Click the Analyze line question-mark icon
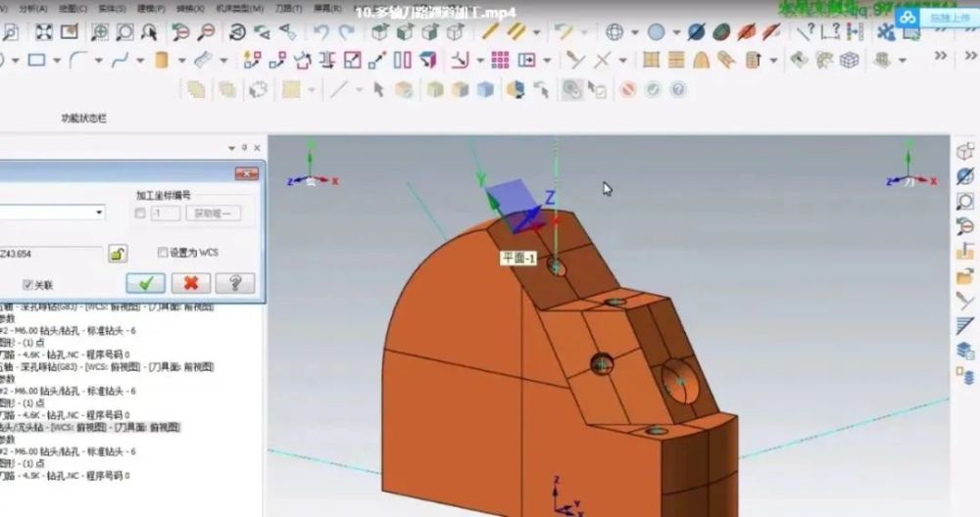 [x=807, y=31]
